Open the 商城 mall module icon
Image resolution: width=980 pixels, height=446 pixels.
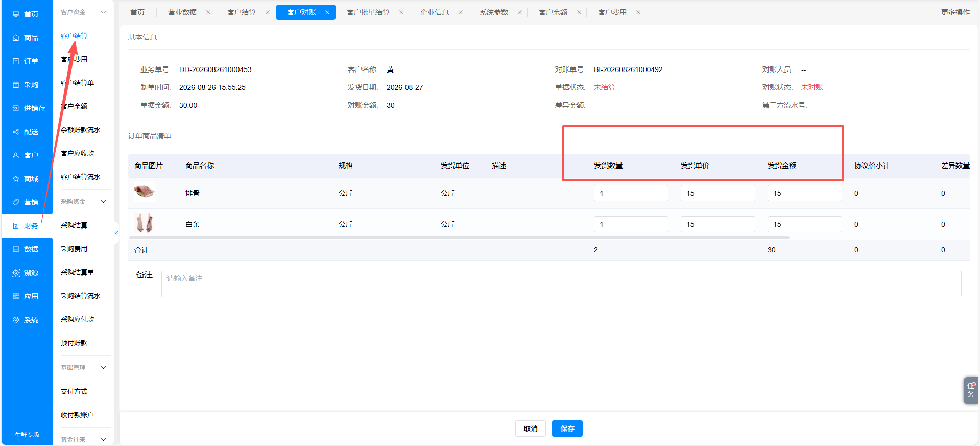coord(16,179)
